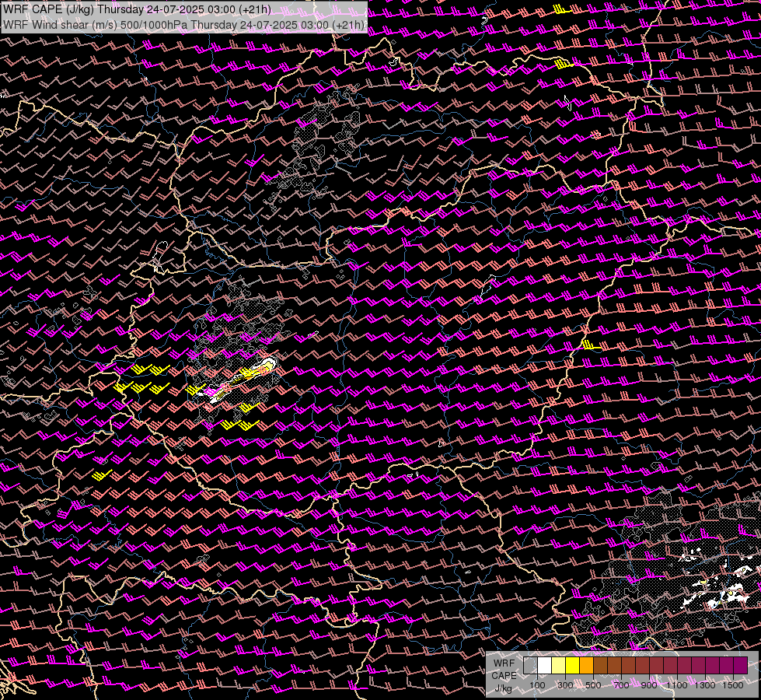This screenshot has height=700, width=761.
Task: Select the white CAPE legend swatch
Action: pos(545,665)
